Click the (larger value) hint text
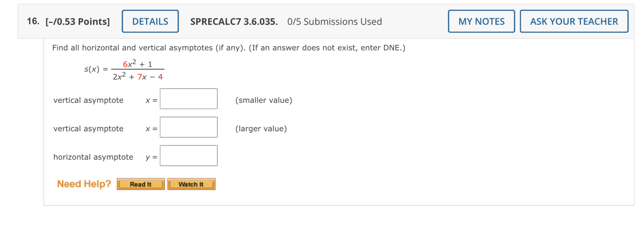Image resolution: width=644 pixels, height=230 pixels. [x=261, y=129]
